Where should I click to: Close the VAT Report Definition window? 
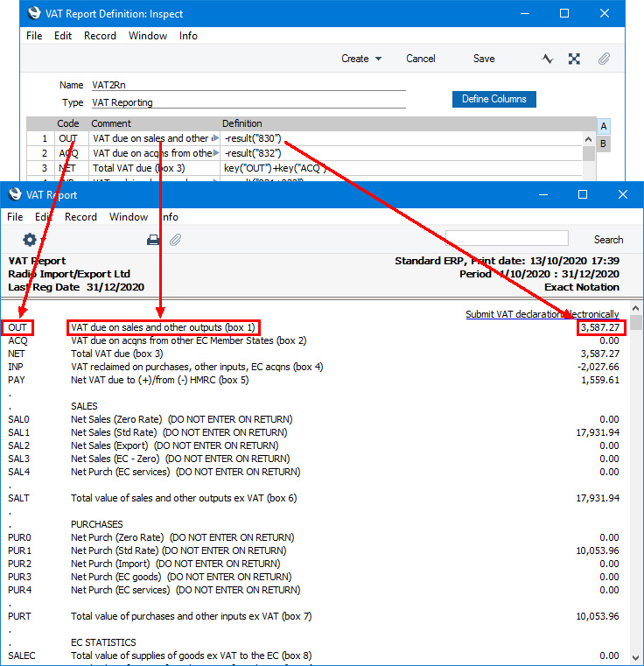pyautogui.click(x=605, y=13)
